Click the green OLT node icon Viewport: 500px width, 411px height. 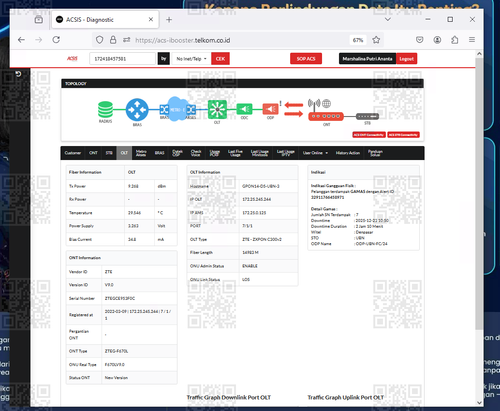pyautogui.click(x=217, y=109)
